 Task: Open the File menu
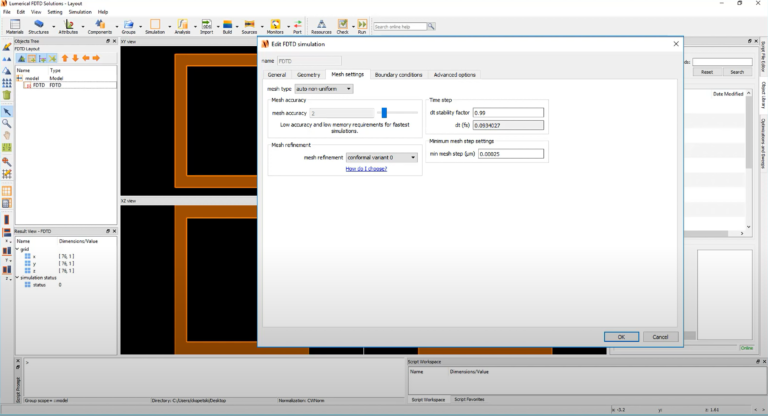pyautogui.click(x=7, y=12)
